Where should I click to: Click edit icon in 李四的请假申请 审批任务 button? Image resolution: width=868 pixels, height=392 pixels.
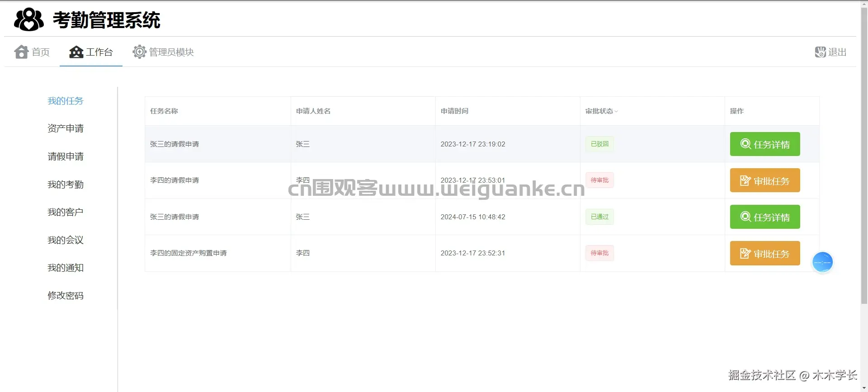click(745, 180)
